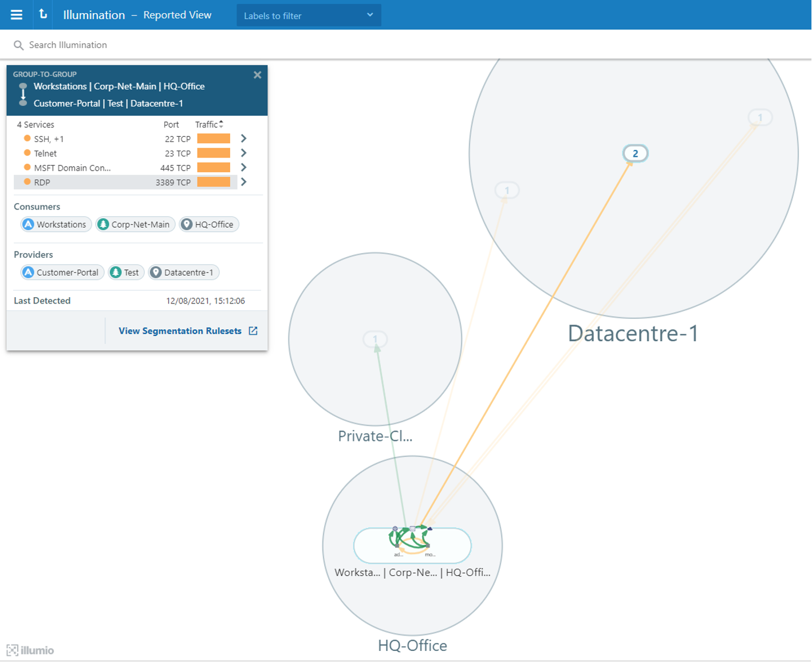Open the Labels to filter dropdown
The height and width of the screenshot is (663, 812).
309,15
